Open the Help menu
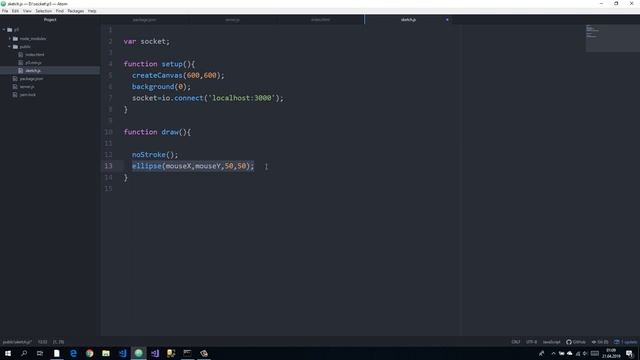The image size is (640, 360). (x=92, y=11)
